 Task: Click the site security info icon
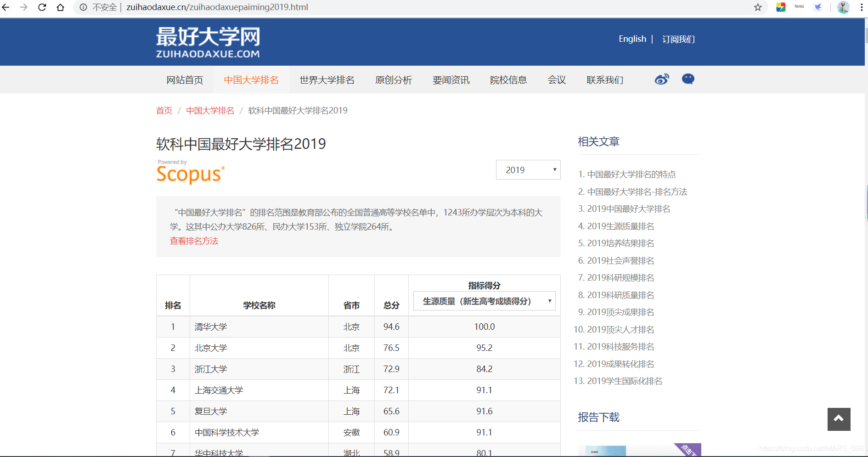tap(84, 7)
